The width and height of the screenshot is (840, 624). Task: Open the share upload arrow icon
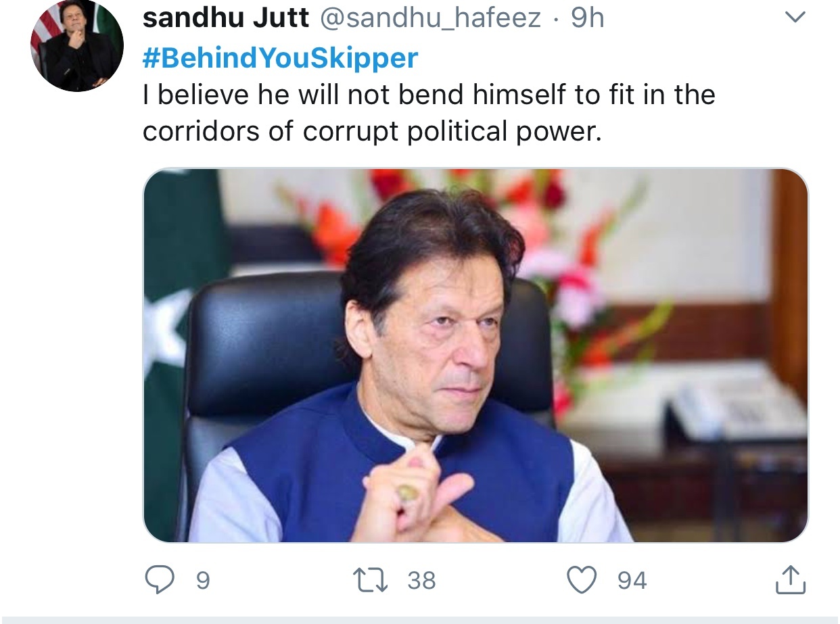tap(790, 580)
